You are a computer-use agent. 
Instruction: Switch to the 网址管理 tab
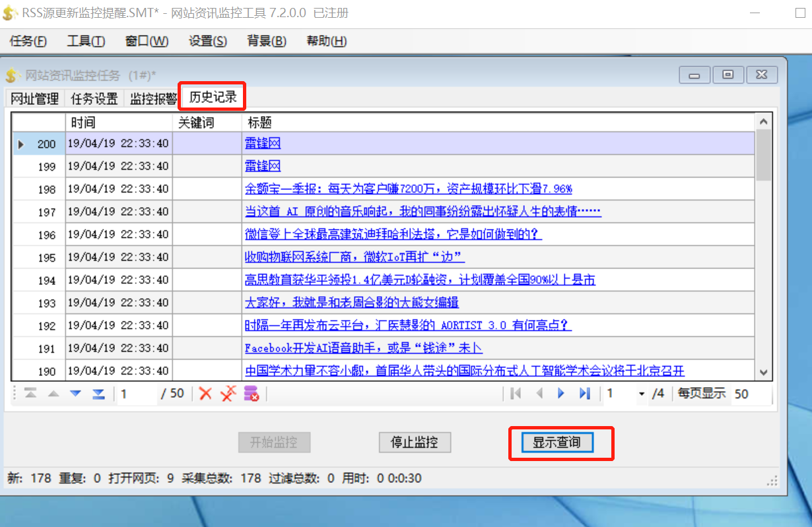35,99
